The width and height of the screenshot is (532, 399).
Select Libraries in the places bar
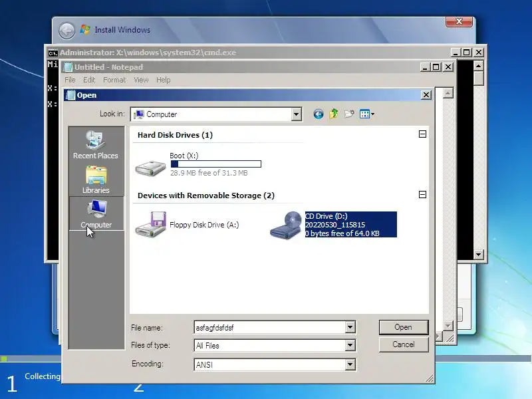point(96,179)
